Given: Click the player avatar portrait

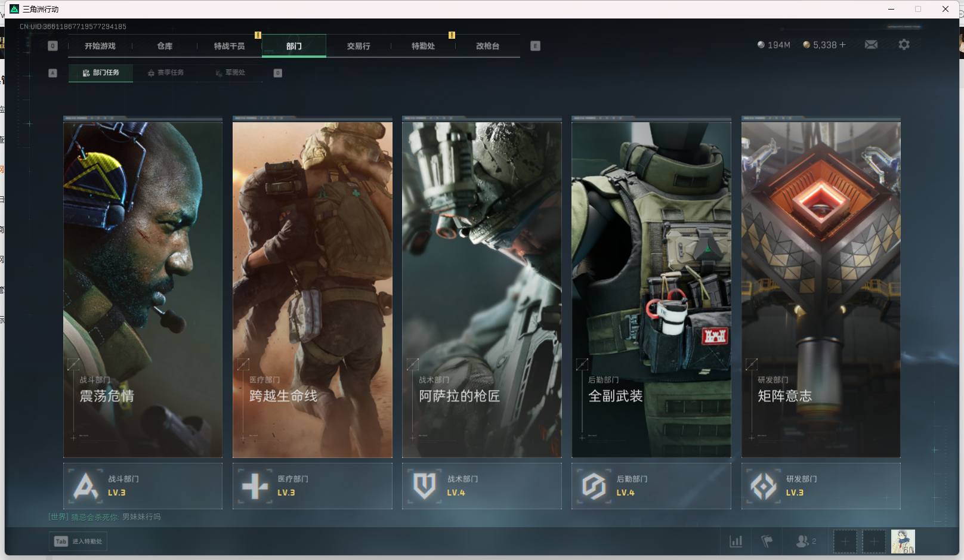Looking at the screenshot, I should tap(903, 542).
